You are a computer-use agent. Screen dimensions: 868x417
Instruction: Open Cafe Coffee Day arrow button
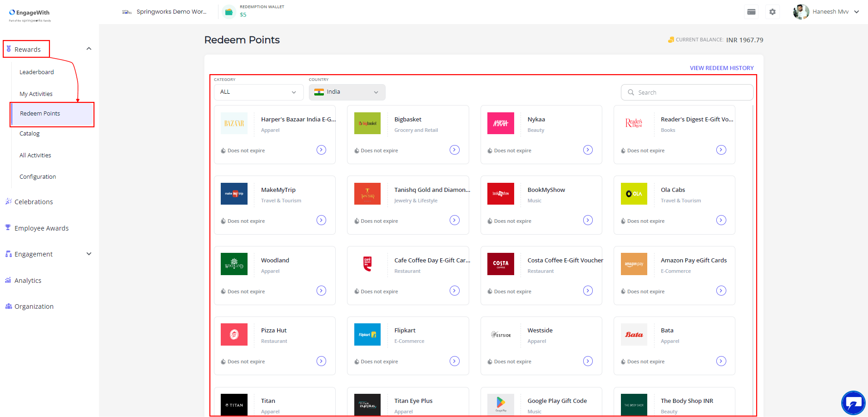coord(455,291)
